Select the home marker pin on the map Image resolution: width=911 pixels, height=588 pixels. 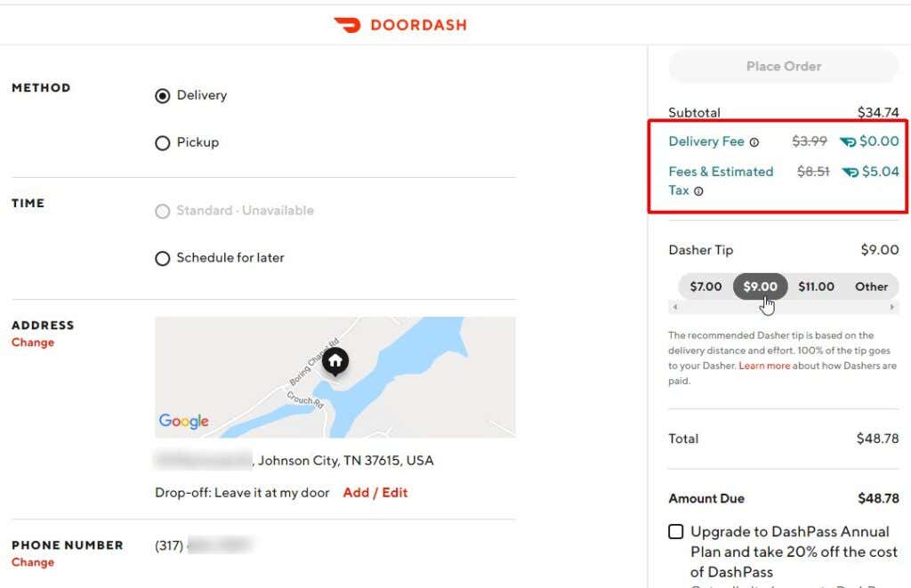click(x=335, y=361)
